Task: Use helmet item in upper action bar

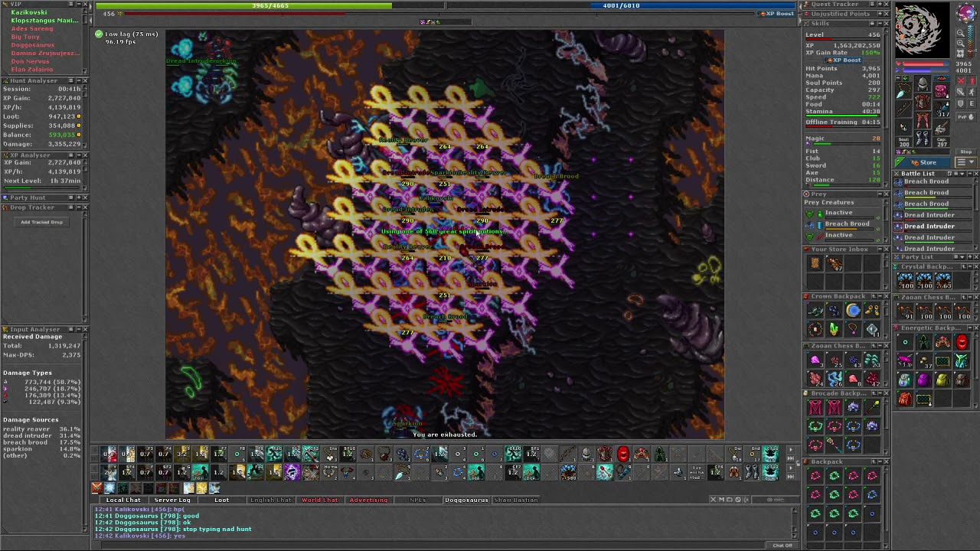Action: coord(586,455)
